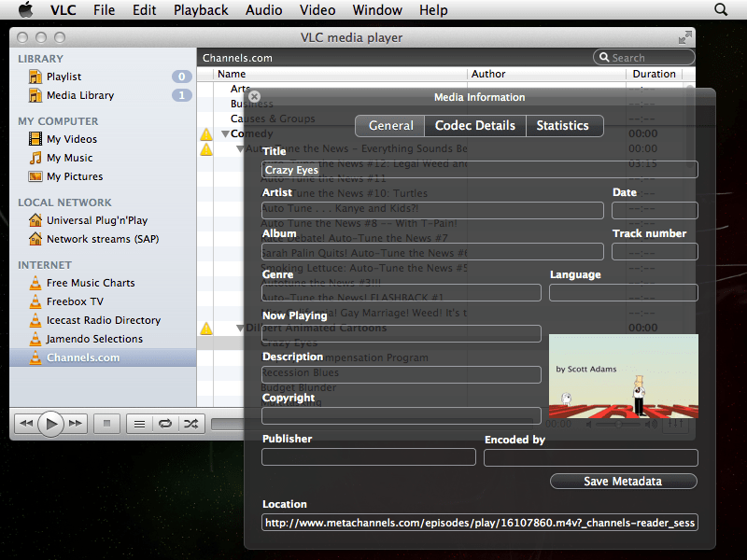Click the Dilbert artwork thumbnail

pyautogui.click(x=624, y=376)
